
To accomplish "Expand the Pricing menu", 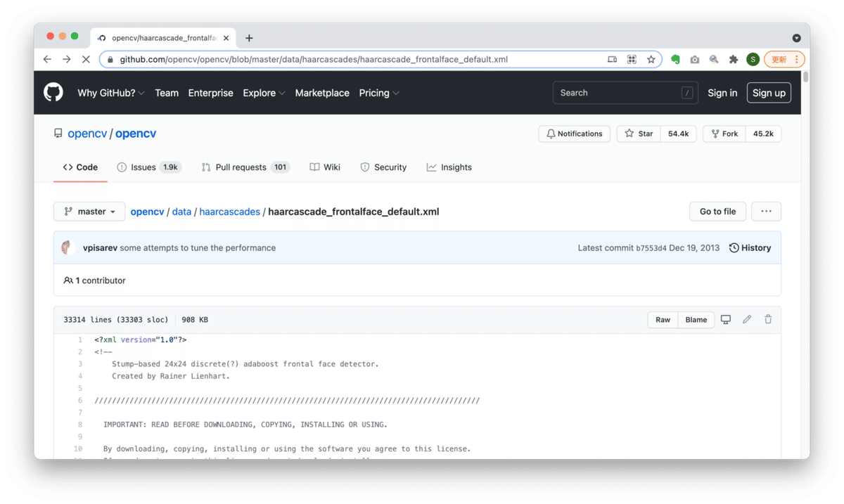I will [379, 93].
